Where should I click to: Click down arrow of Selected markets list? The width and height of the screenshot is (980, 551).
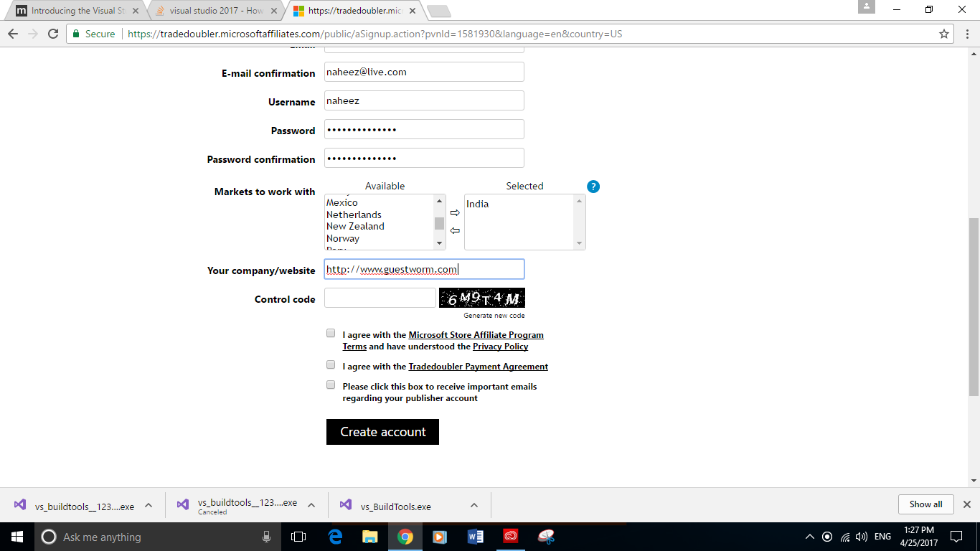(x=580, y=243)
